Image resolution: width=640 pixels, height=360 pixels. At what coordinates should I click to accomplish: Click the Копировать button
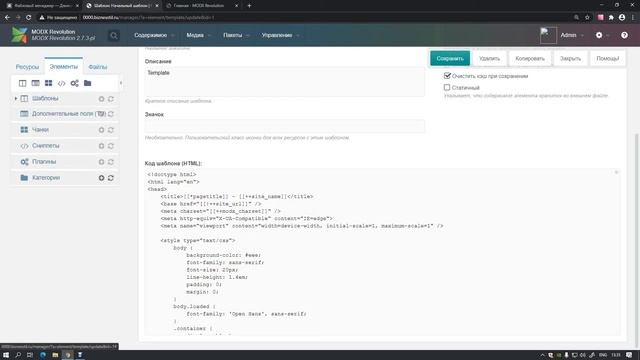(530, 58)
